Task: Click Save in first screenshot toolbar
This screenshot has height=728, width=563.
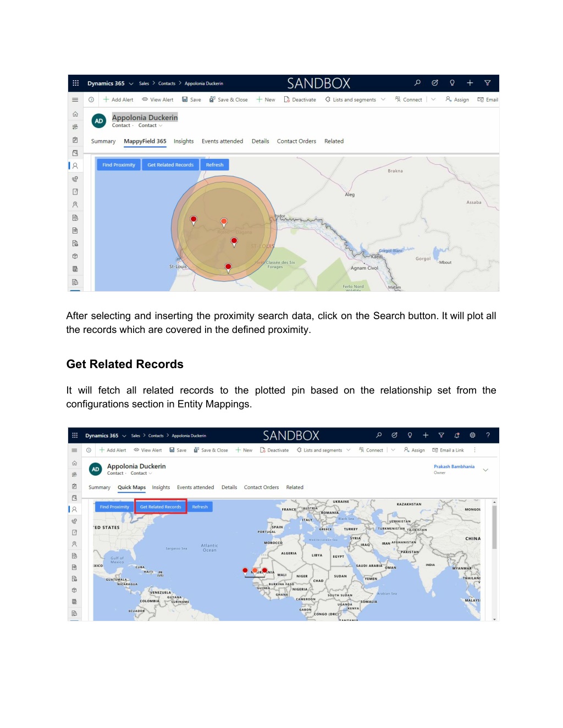Action: click(x=191, y=100)
